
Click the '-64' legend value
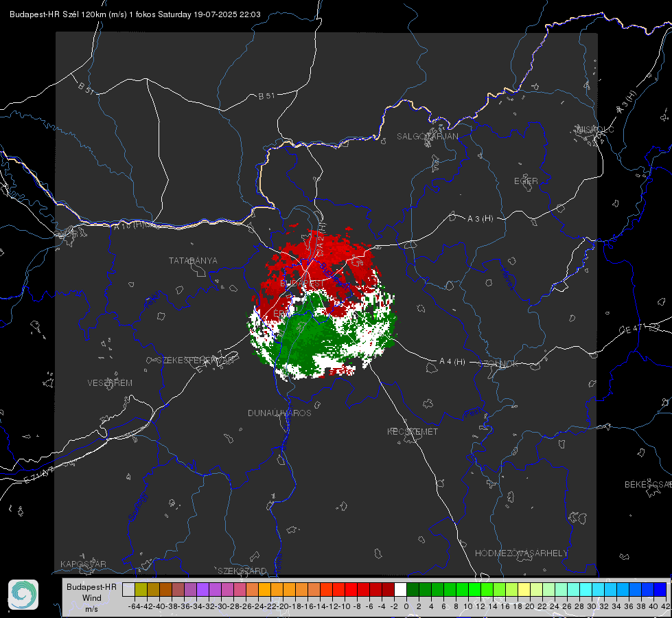point(135,606)
